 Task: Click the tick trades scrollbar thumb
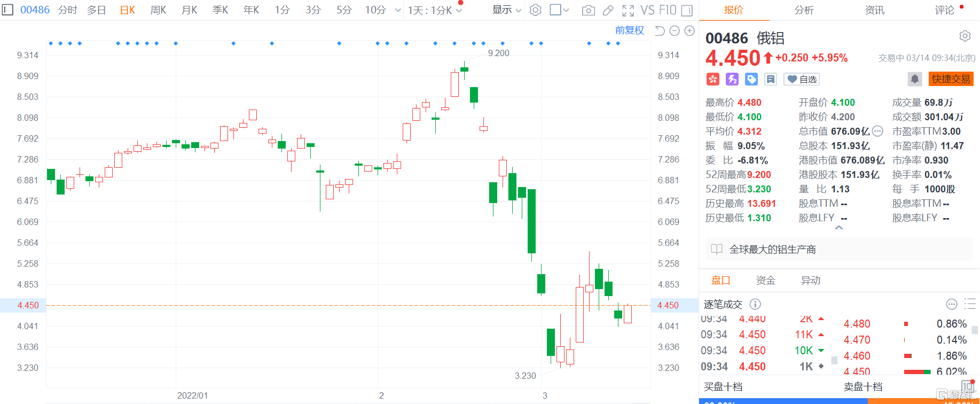click(x=834, y=361)
